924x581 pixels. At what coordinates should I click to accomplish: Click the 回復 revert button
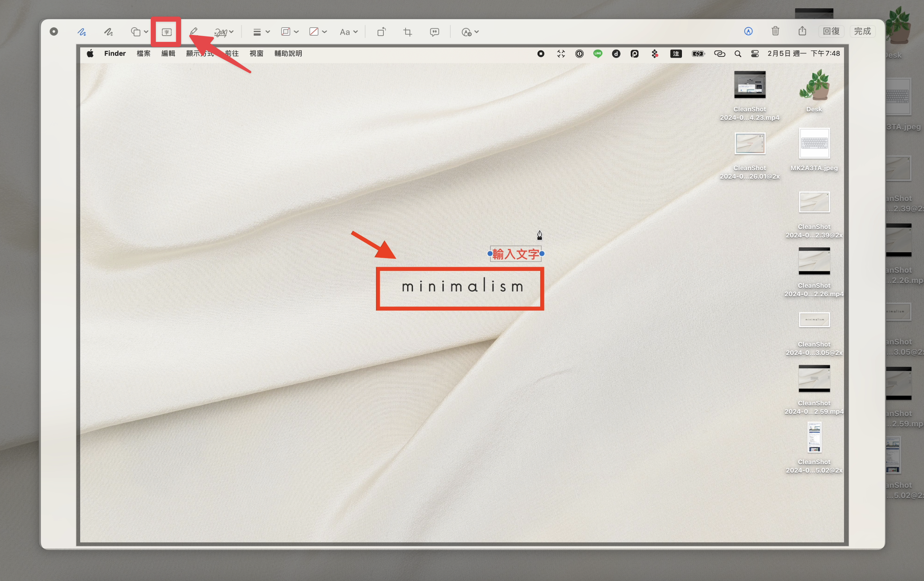(831, 31)
